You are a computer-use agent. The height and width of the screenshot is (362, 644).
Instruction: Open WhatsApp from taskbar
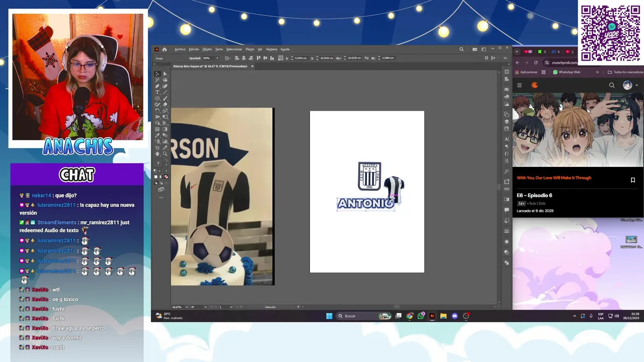(x=421, y=316)
